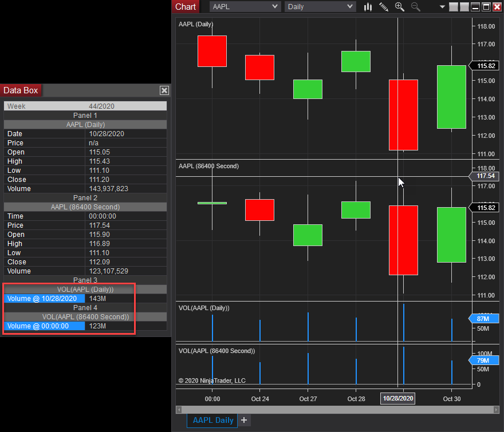The height and width of the screenshot is (432, 504).
Task: Click the second square icon in the toolbar
Action: point(463,7)
